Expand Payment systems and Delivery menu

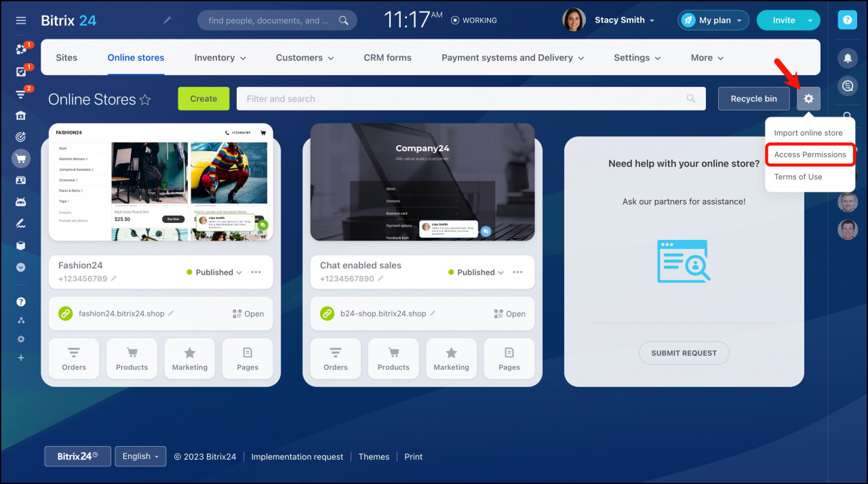pos(513,58)
